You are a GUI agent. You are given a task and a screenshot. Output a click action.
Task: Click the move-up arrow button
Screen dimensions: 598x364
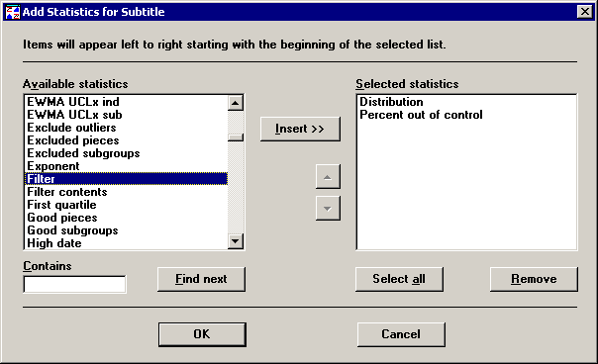click(x=328, y=177)
